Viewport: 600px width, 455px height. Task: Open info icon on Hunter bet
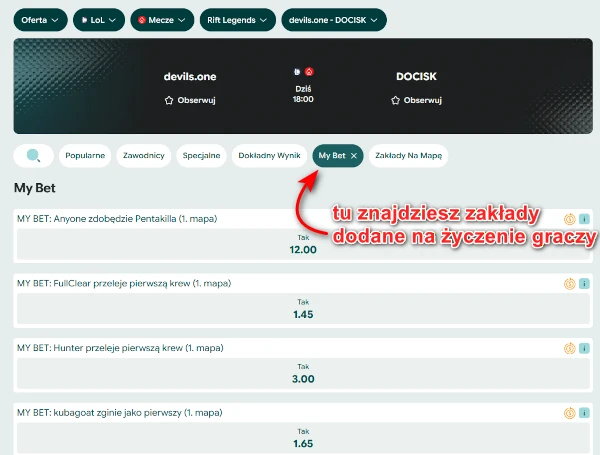point(584,349)
